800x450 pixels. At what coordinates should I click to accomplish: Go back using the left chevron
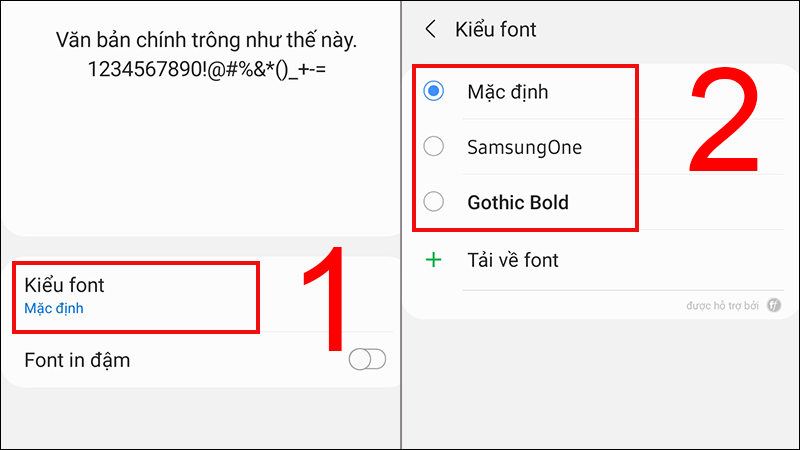pyautogui.click(x=431, y=29)
